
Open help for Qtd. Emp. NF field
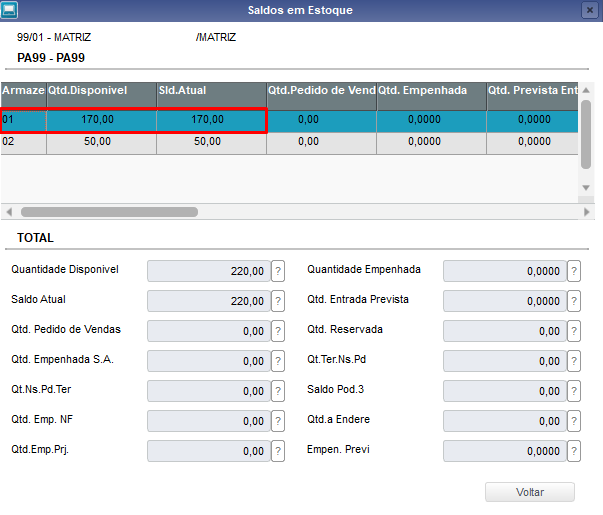[278, 421]
